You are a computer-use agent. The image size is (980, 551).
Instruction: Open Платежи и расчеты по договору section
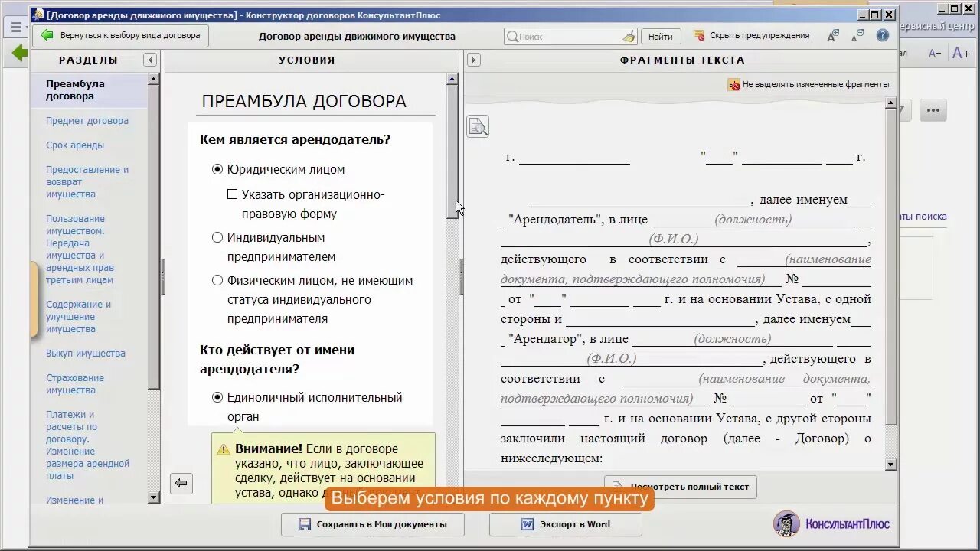coord(87,445)
